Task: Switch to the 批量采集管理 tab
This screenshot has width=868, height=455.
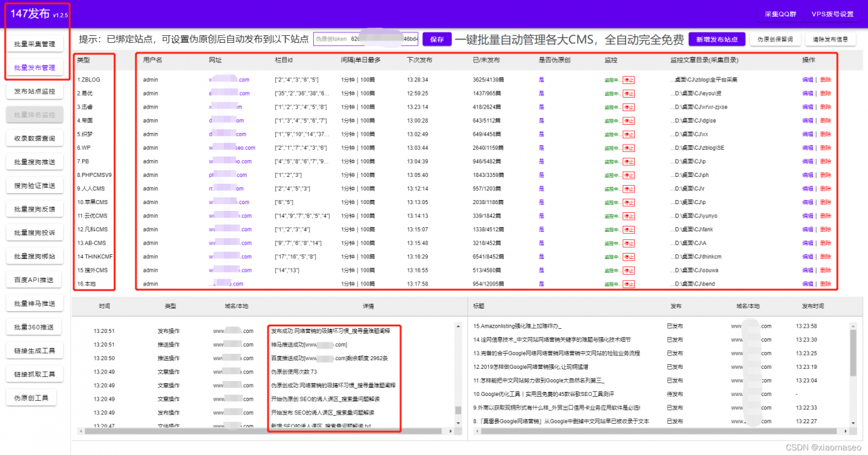Action: point(34,42)
